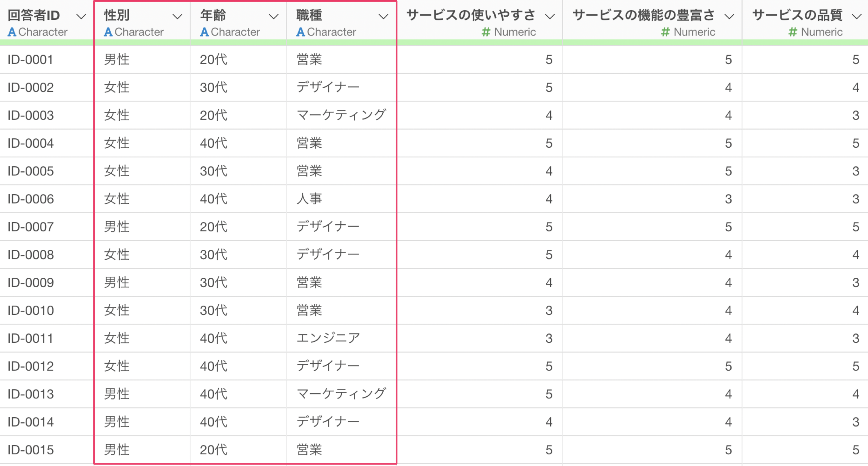The height and width of the screenshot is (466, 868).
Task: Select the サービスの品質 column header name
Action: 797,15
